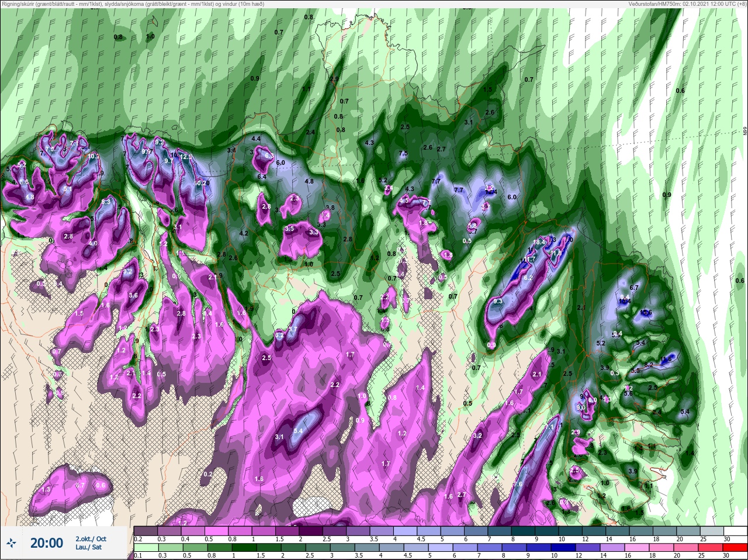Click the '0.2' label in snow legend
This screenshot has height=560, width=748.
pos(138,538)
